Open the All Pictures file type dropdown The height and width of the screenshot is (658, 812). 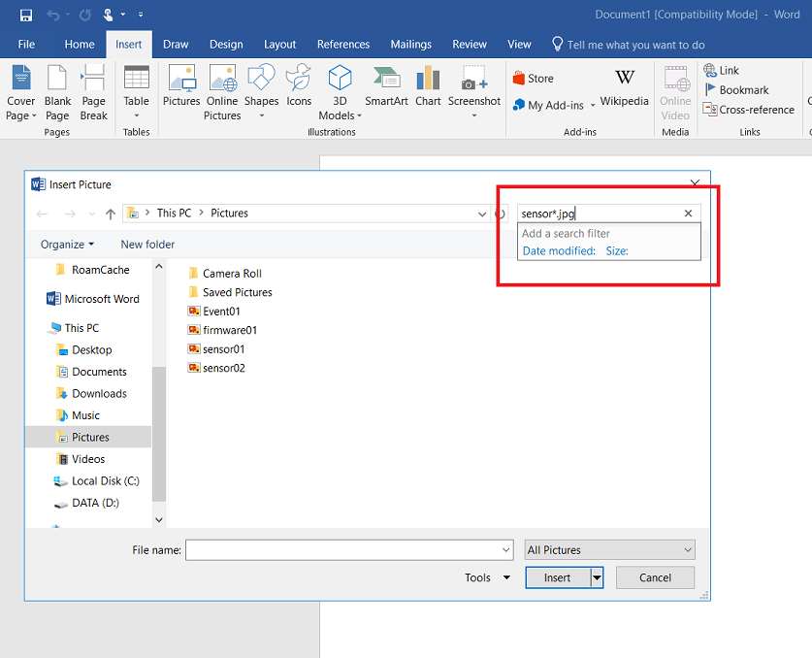(609, 550)
